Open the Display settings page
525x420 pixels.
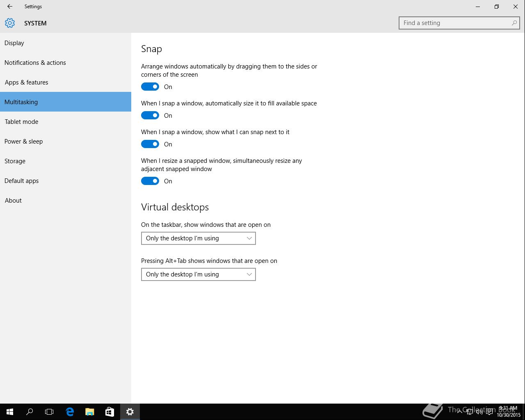point(66,43)
